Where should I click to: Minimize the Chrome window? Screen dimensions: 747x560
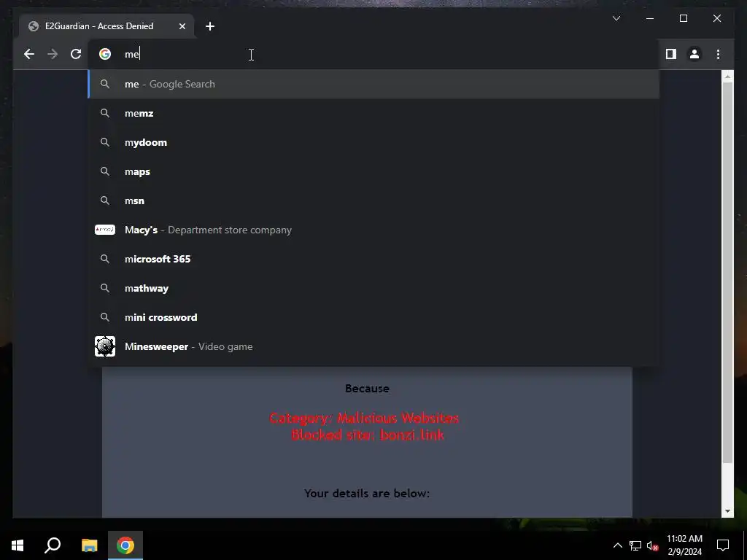tap(650, 18)
